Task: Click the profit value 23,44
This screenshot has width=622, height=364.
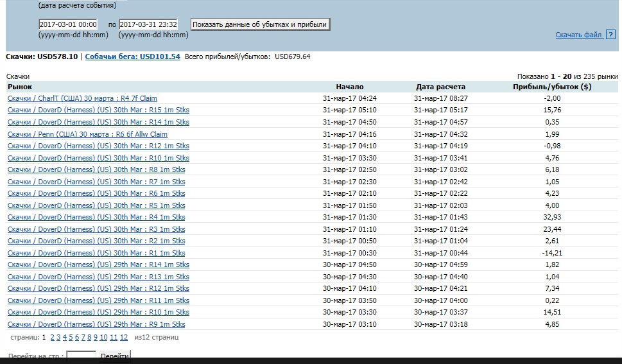Action: click(552, 229)
